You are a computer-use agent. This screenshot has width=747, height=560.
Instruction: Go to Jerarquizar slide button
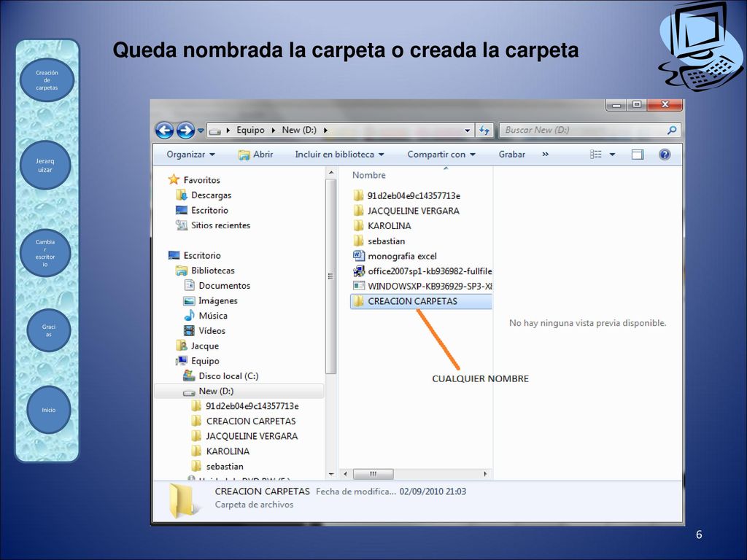(x=45, y=166)
